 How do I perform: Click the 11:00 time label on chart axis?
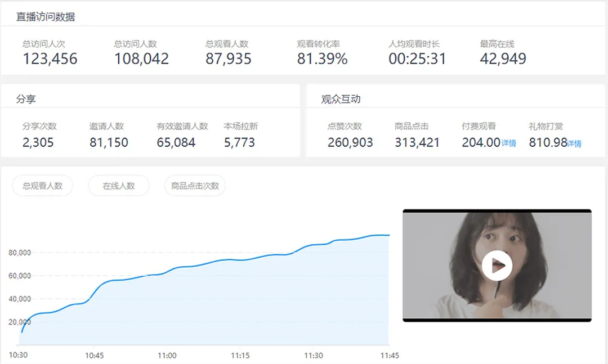(x=167, y=356)
